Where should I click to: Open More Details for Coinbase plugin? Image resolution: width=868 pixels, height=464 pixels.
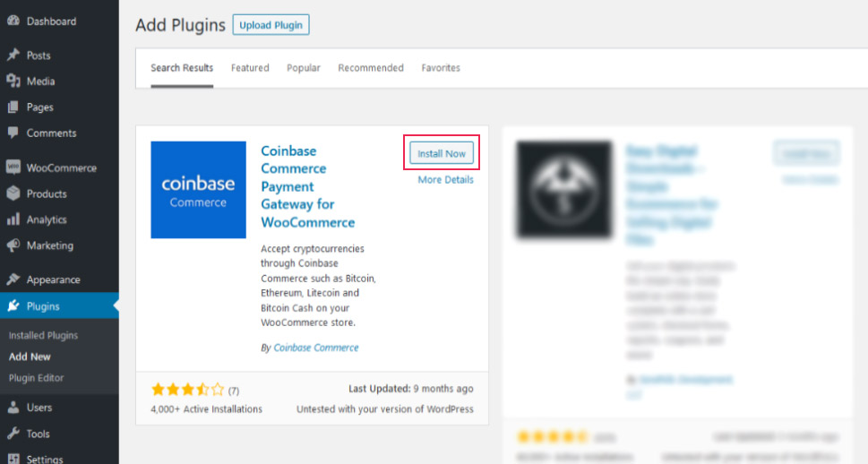click(x=445, y=179)
